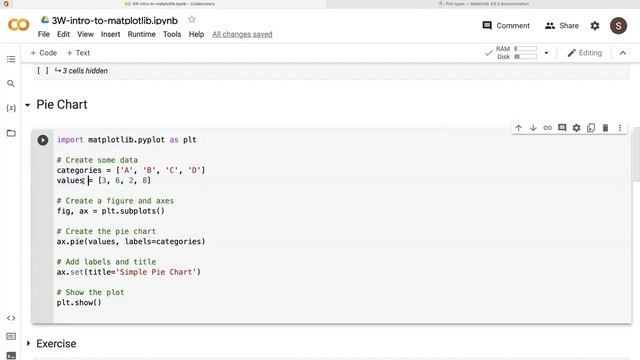Image resolution: width=640 pixels, height=360 pixels.
Task: Switch to the Matplotlib documentation browser tab
Action: point(483,4)
